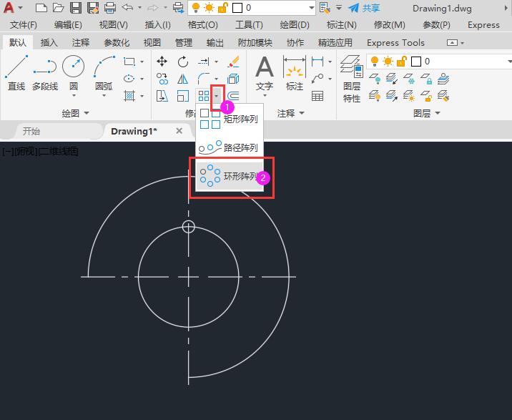Click the Hatch tool icon
The width and height of the screenshot is (512, 420).
pyautogui.click(x=129, y=96)
